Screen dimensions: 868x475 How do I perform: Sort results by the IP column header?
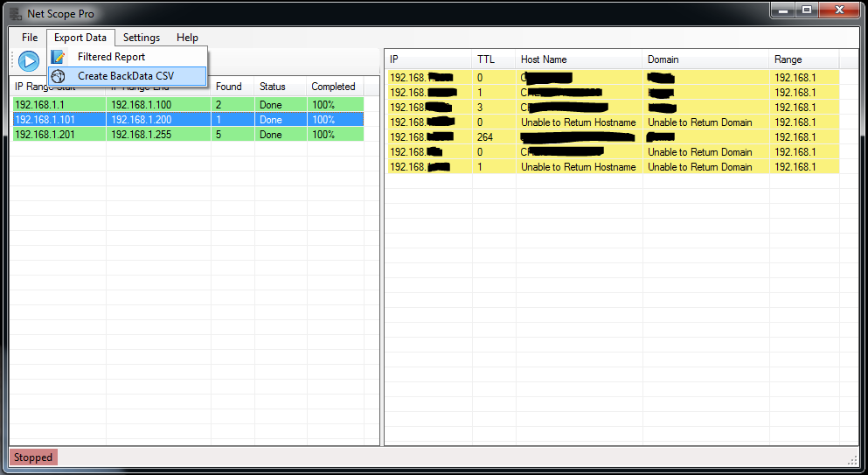coord(429,59)
